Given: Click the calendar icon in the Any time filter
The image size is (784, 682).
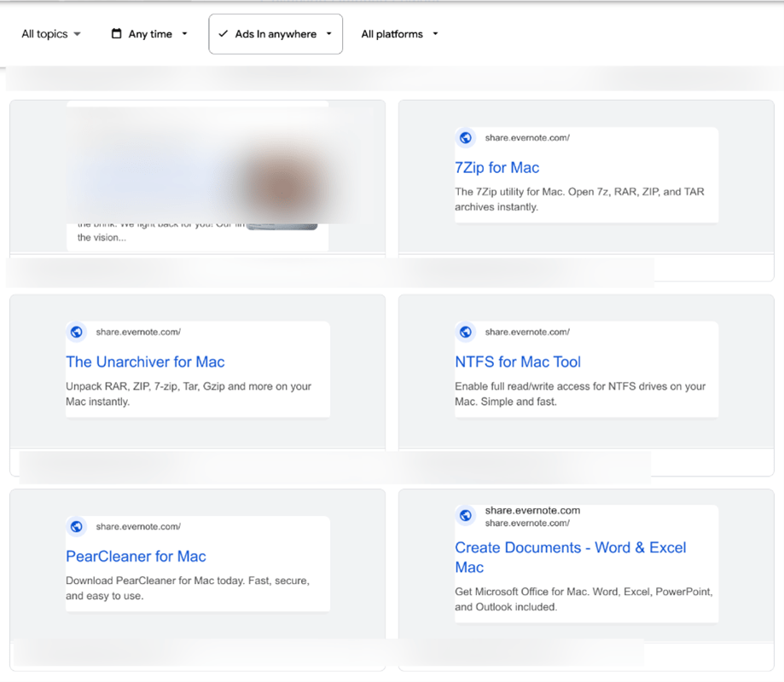Looking at the screenshot, I should point(116,33).
